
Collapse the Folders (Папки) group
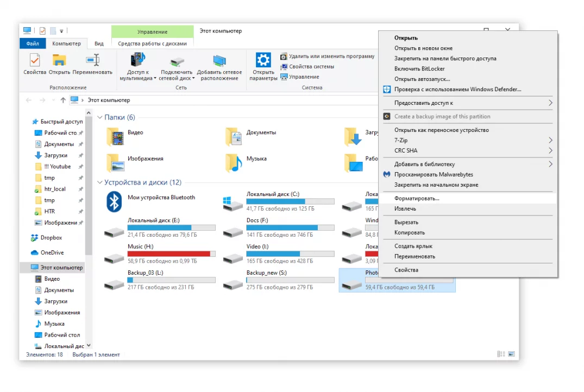tap(99, 117)
